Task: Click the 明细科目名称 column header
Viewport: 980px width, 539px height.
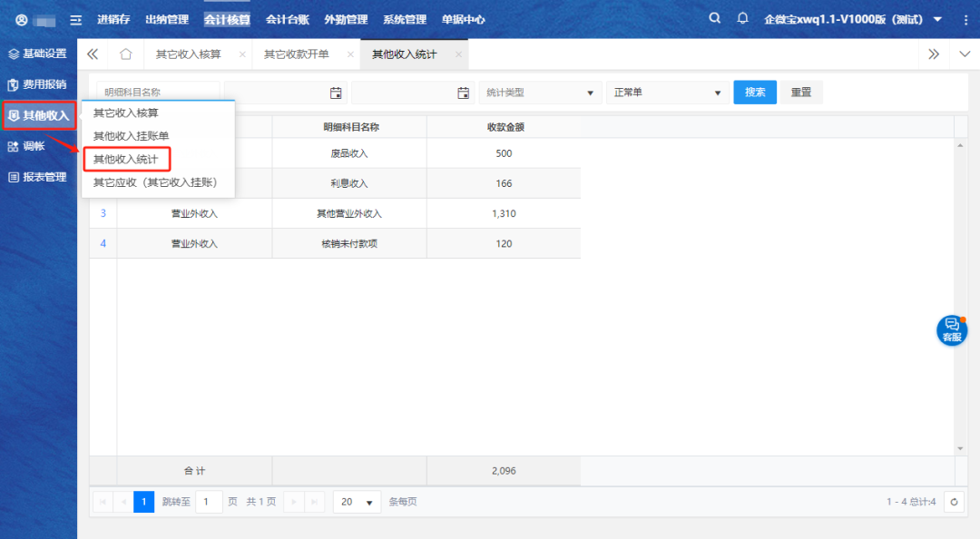Action: pyautogui.click(x=350, y=127)
